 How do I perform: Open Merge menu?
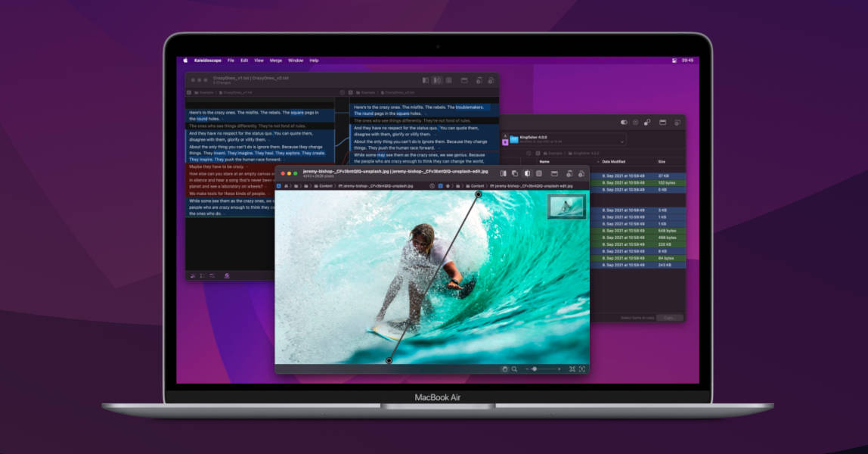click(x=276, y=61)
